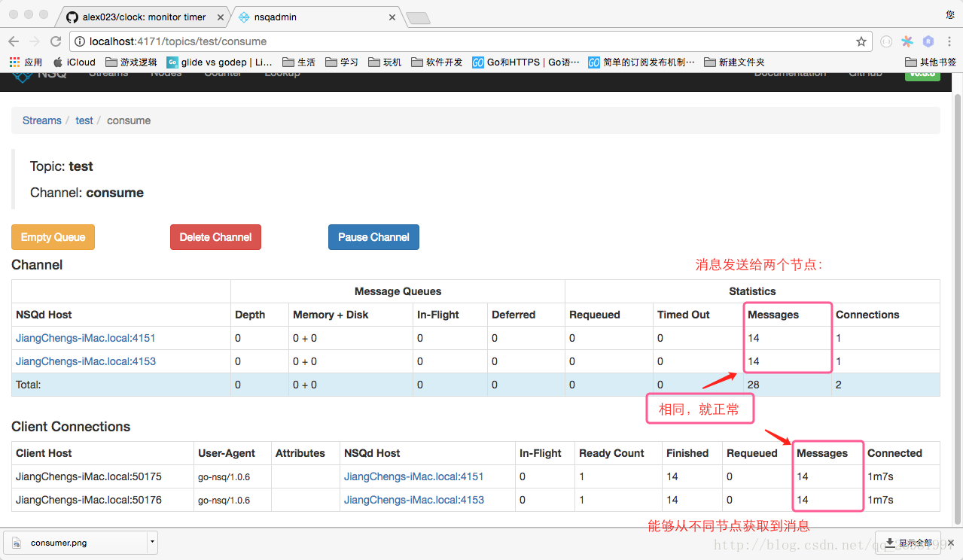963x560 pixels.
Task: Reload the current page
Action: pos(56,41)
